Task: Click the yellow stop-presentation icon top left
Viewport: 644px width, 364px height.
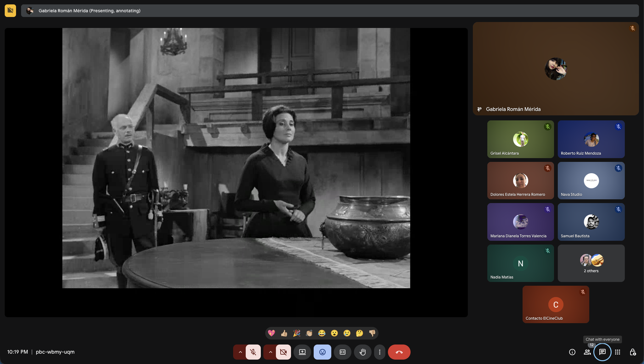Action: tap(10, 11)
